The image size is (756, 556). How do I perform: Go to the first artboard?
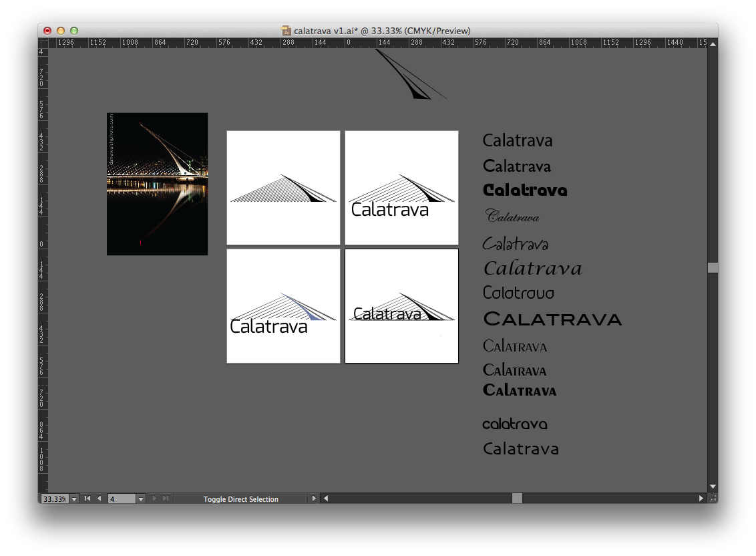pyautogui.click(x=87, y=499)
